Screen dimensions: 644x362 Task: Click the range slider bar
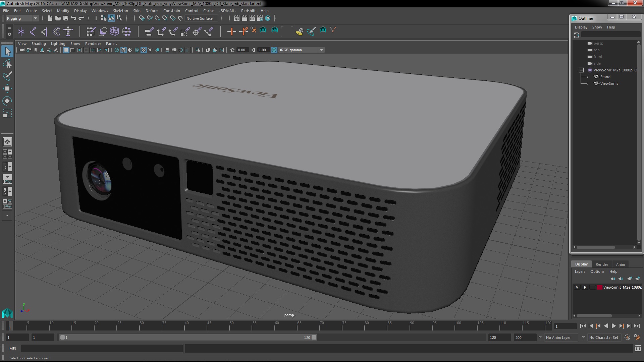tap(188, 338)
